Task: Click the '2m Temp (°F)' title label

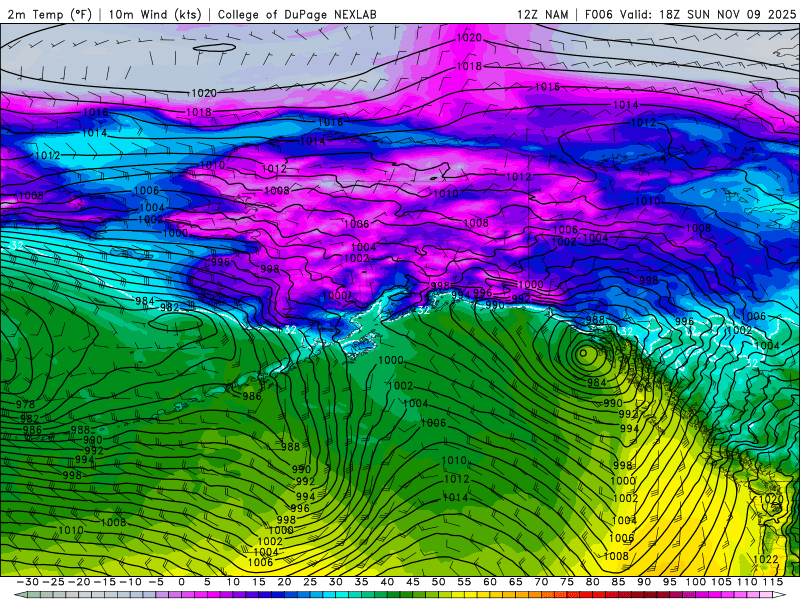Action: 49,14
